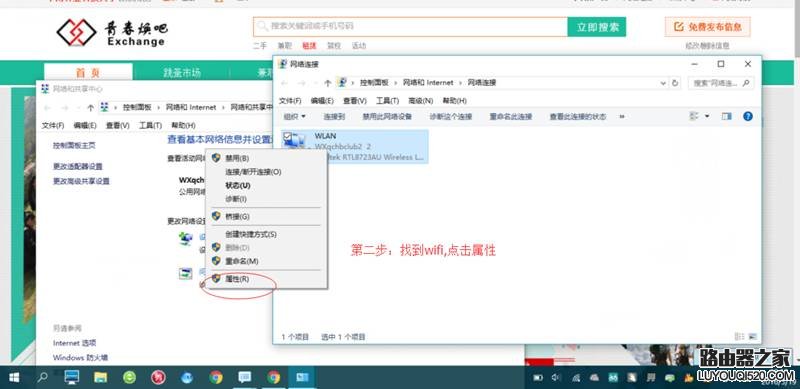800x389 pixels.
Task: Click the volume icon in the system tray
Action: (556, 378)
